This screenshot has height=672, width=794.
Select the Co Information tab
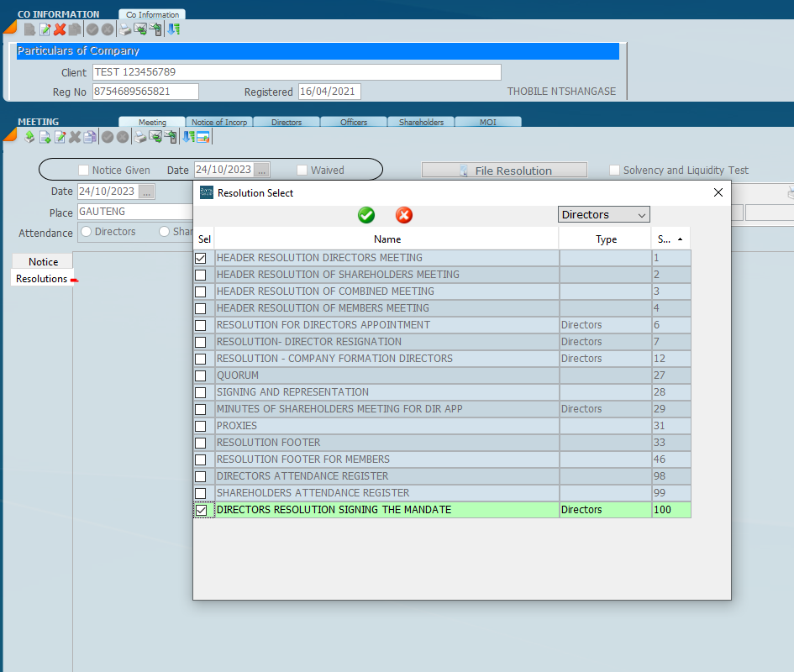pos(152,14)
